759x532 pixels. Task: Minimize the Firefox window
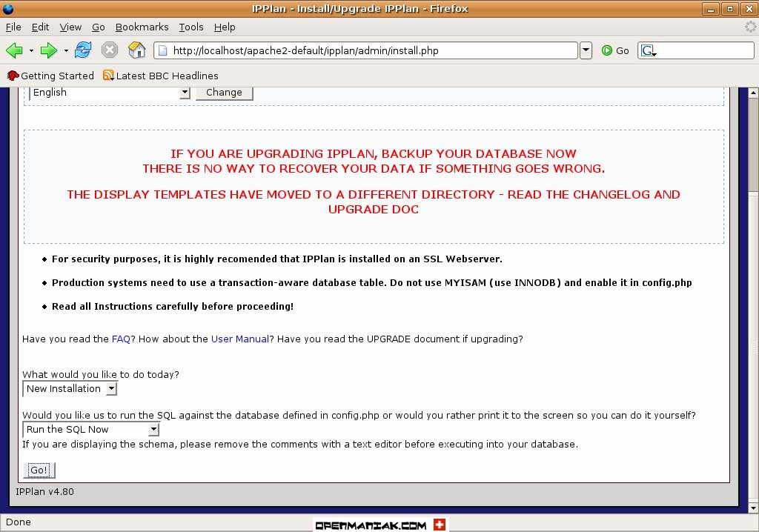point(711,9)
